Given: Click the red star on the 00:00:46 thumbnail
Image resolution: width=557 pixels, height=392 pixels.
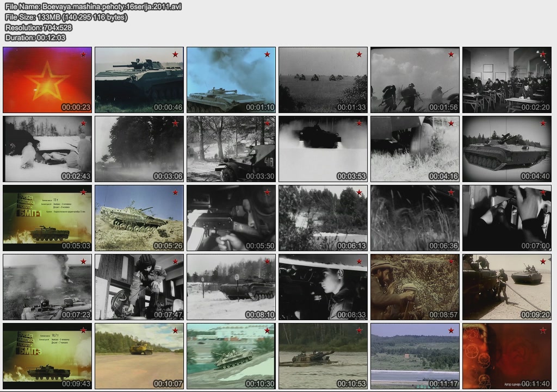Looking at the screenshot, I should [x=175, y=54].
